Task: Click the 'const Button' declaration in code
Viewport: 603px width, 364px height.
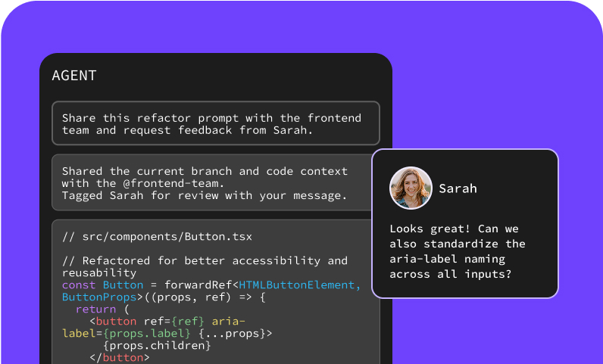Action: point(102,285)
